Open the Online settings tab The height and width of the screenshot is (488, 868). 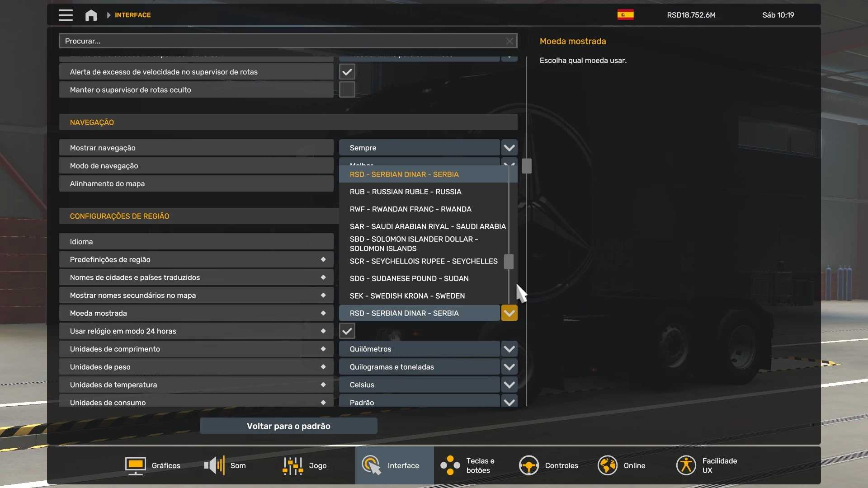622,465
